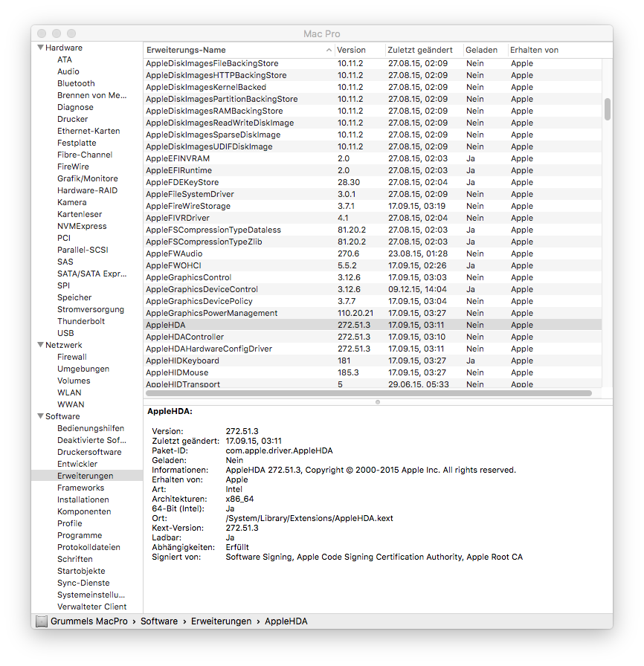Open Kamera in the sidebar
Image resolution: width=644 pixels, height=666 pixels.
pyautogui.click(x=72, y=202)
